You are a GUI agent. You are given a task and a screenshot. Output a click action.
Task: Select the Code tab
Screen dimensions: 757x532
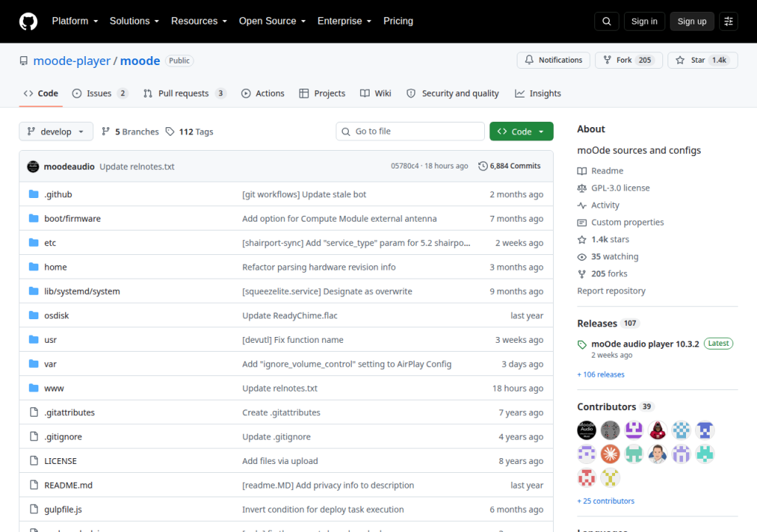coord(41,93)
